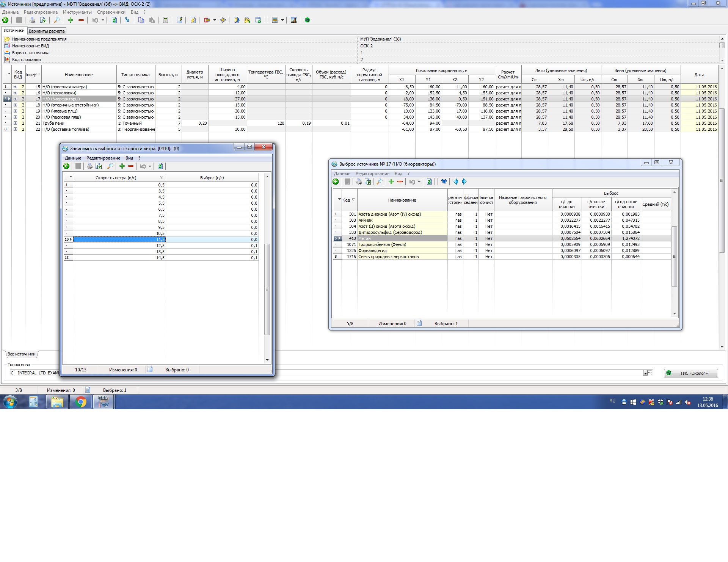Expand row of source 21 Труба печи

point(15,123)
